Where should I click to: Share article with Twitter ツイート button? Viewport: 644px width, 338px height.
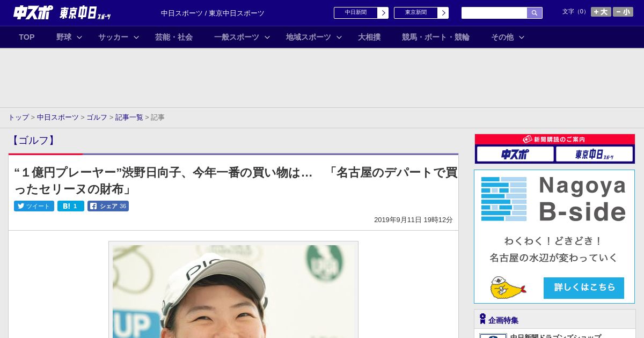34,206
